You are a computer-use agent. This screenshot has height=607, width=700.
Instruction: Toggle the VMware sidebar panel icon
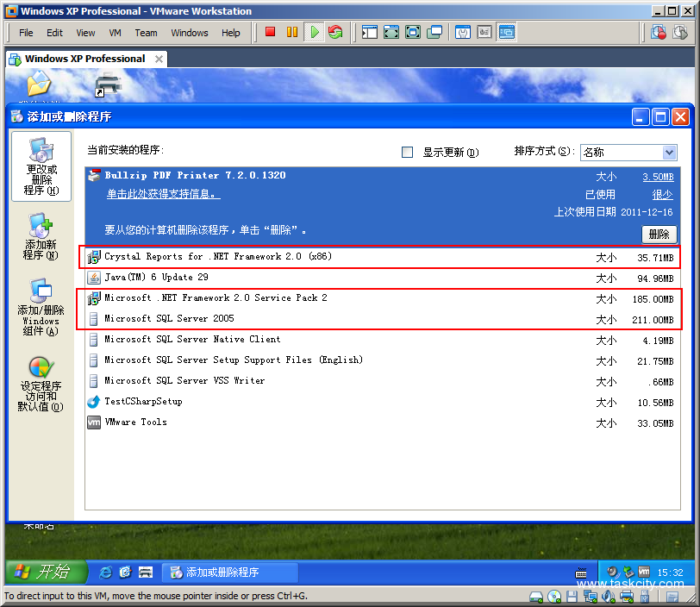(370, 32)
